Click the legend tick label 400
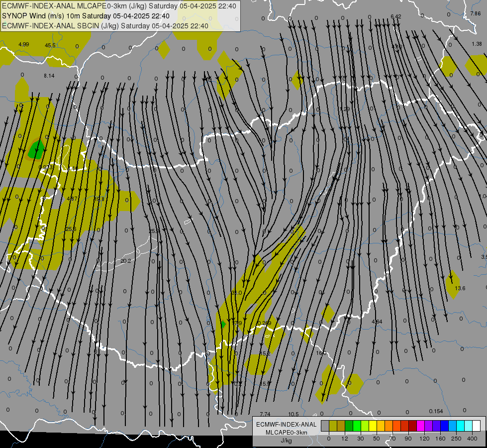Image resolution: width=487 pixels, height=448 pixels. pos(472,439)
